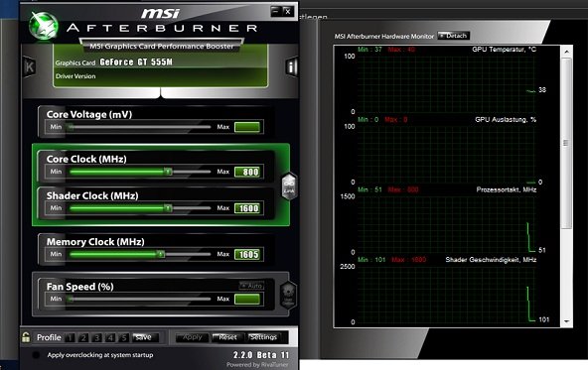Open the information i button

291,66
